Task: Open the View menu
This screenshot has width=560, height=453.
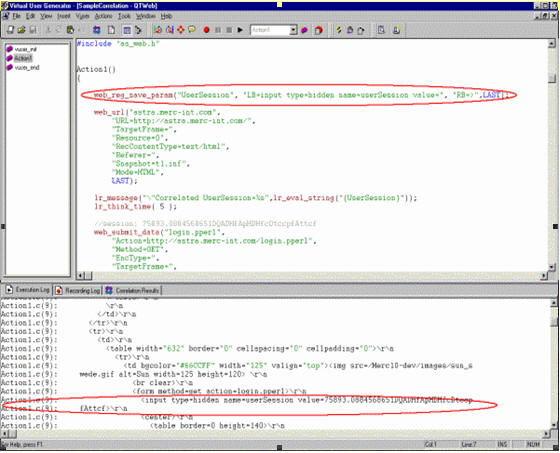Action: [x=46, y=16]
